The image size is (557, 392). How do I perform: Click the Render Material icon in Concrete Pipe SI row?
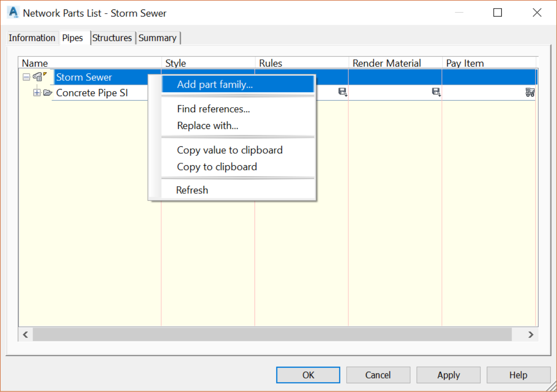tap(436, 92)
